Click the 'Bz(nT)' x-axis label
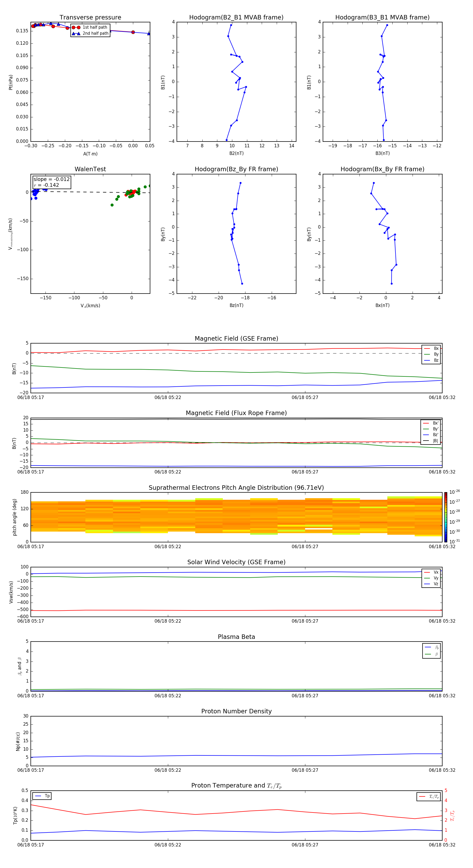 click(236, 305)
